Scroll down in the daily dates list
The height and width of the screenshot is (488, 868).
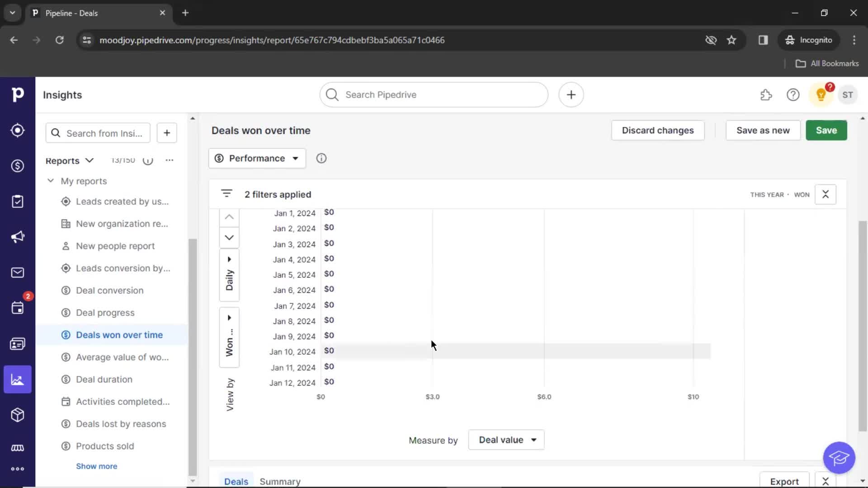[229, 238]
